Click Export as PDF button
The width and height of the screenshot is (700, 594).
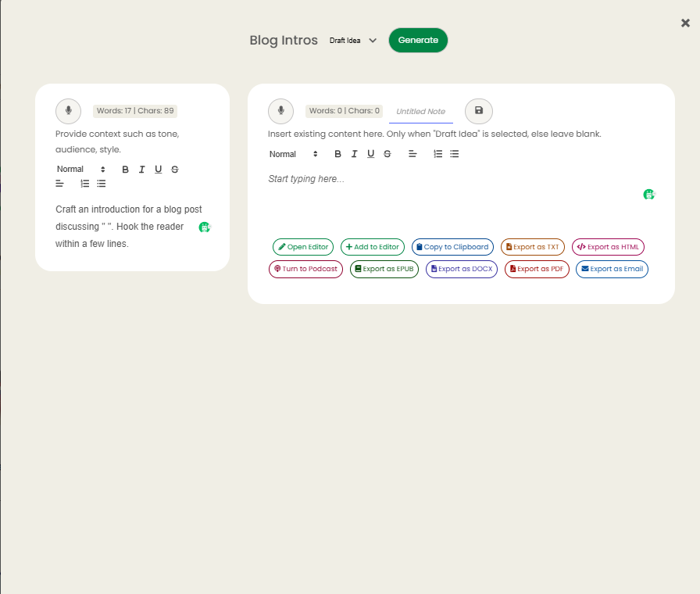(537, 269)
